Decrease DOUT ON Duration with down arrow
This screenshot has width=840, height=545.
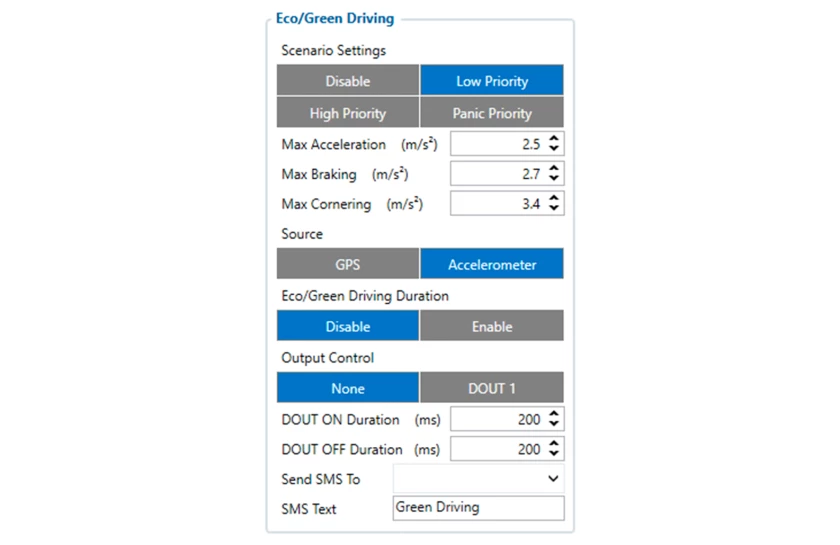pyautogui.click(x=554, y=424)
